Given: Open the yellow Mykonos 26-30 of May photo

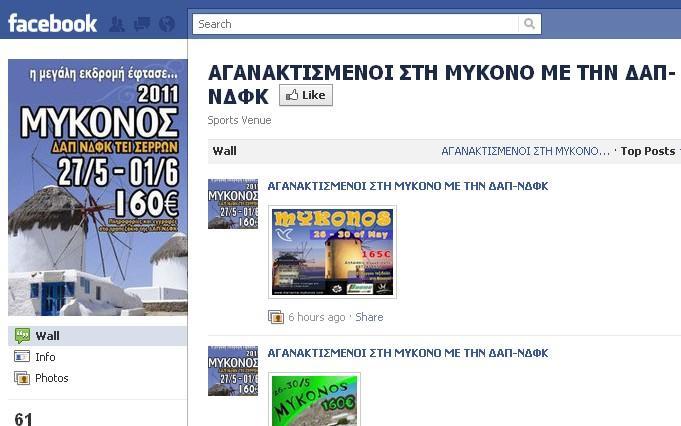Looking at the screenshot, I should [x=332, y=252].
